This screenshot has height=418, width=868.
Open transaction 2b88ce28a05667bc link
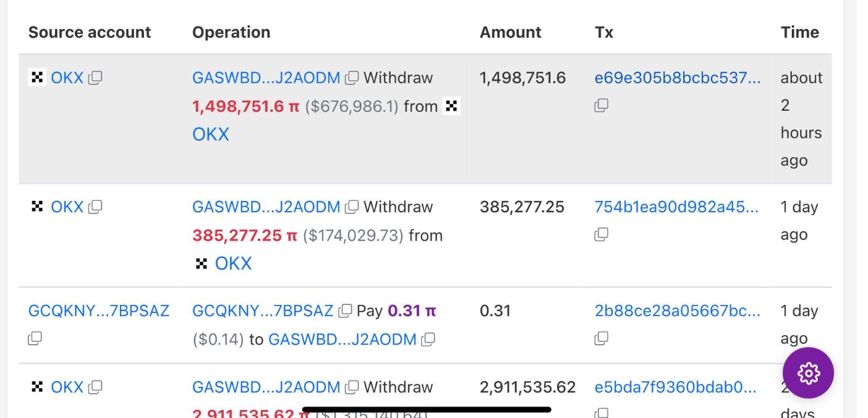678,310
